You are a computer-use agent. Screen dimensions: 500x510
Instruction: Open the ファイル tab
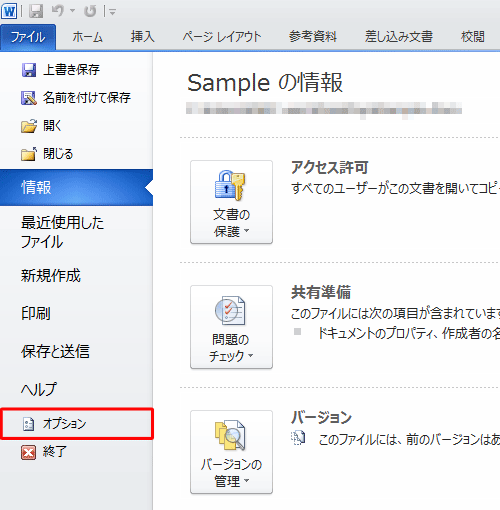pyautogui.click(x=28, y=37)
